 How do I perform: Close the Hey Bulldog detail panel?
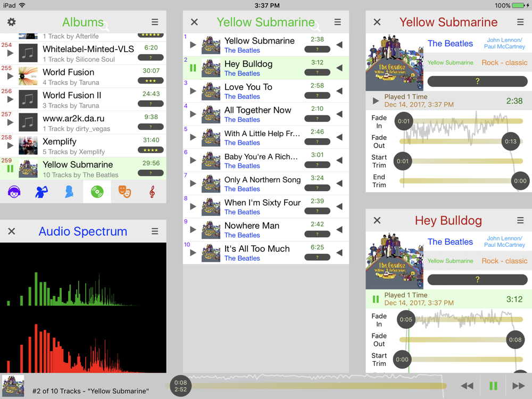(377, 221)
